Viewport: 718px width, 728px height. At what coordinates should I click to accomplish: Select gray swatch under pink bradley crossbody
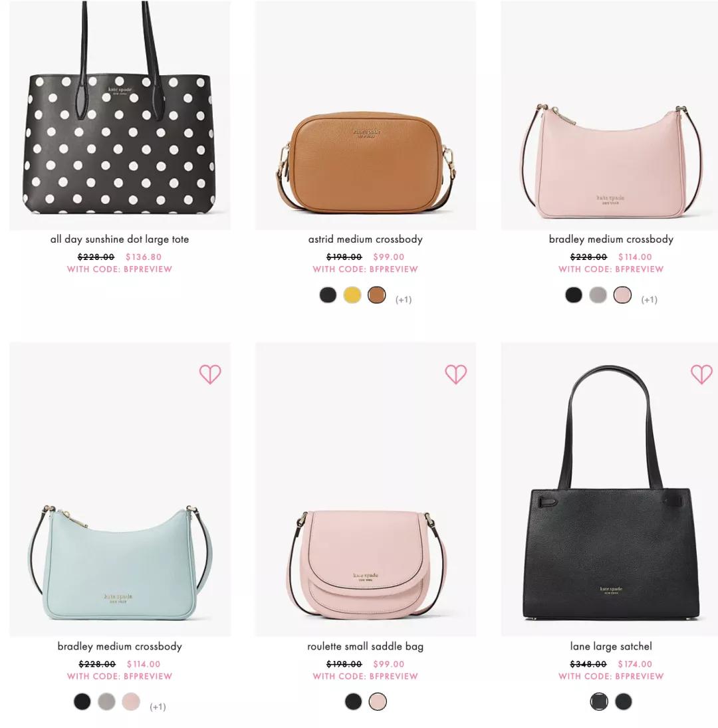pos(598,295)
